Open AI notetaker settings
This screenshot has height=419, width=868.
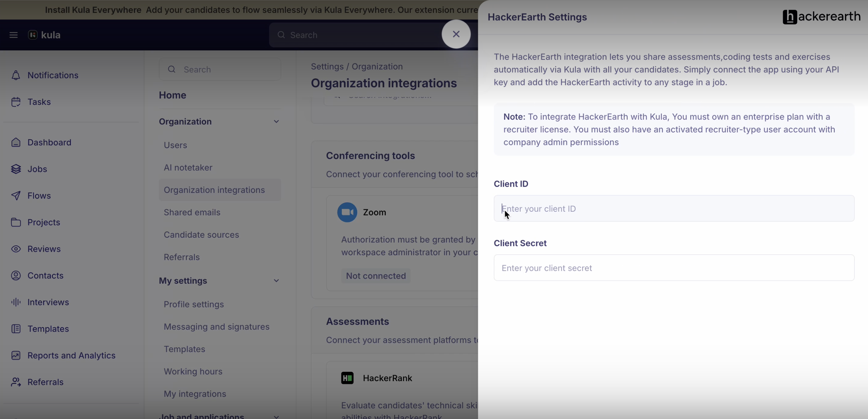pyautogui.click(x=188, y=168)
